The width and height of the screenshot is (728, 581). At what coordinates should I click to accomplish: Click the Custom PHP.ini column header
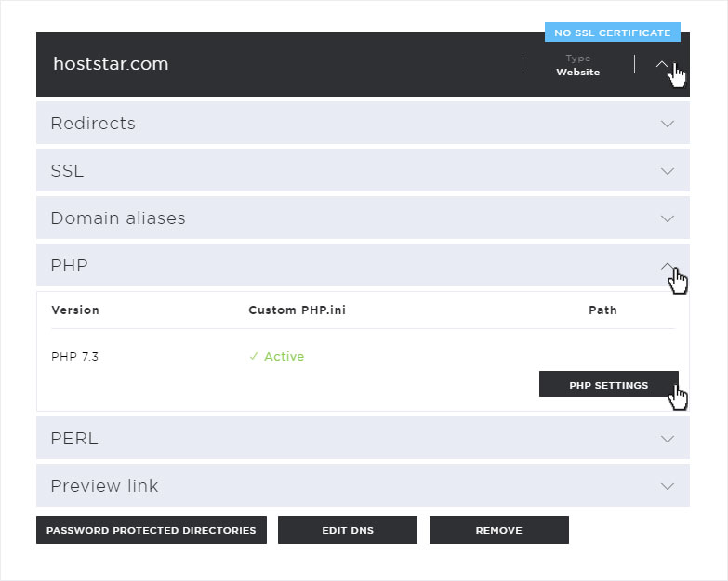pos(298,310)
